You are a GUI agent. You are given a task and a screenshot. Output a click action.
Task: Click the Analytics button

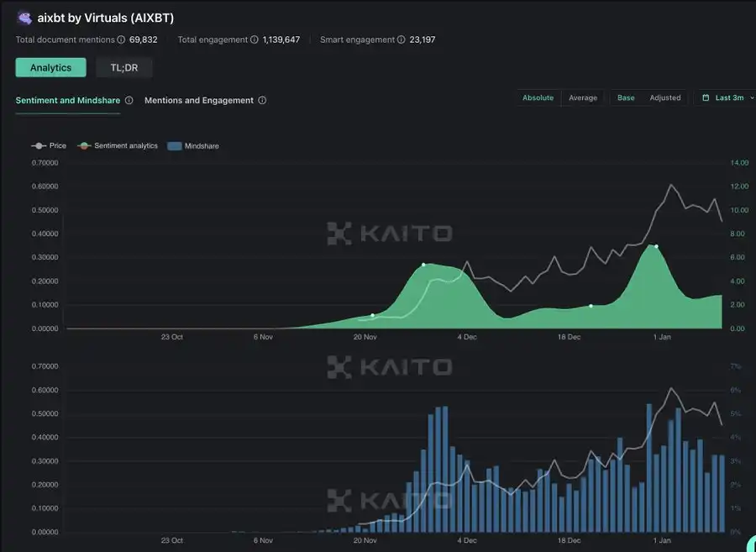(x=50, y=68)
